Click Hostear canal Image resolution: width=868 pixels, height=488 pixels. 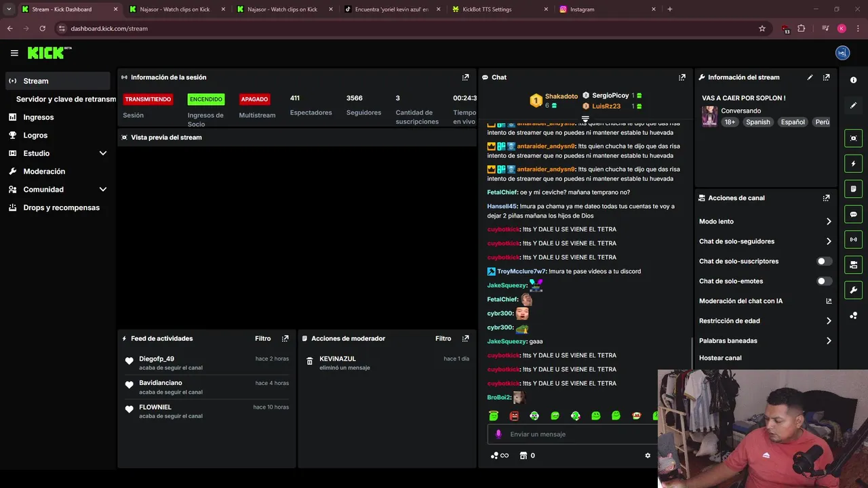click(x=720, y=358)
